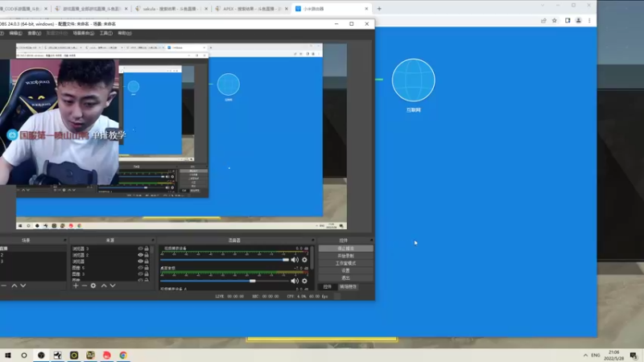The image size is (644, 362).
Task: Show hidden system tray icons chevron
Action: point(585,356)
